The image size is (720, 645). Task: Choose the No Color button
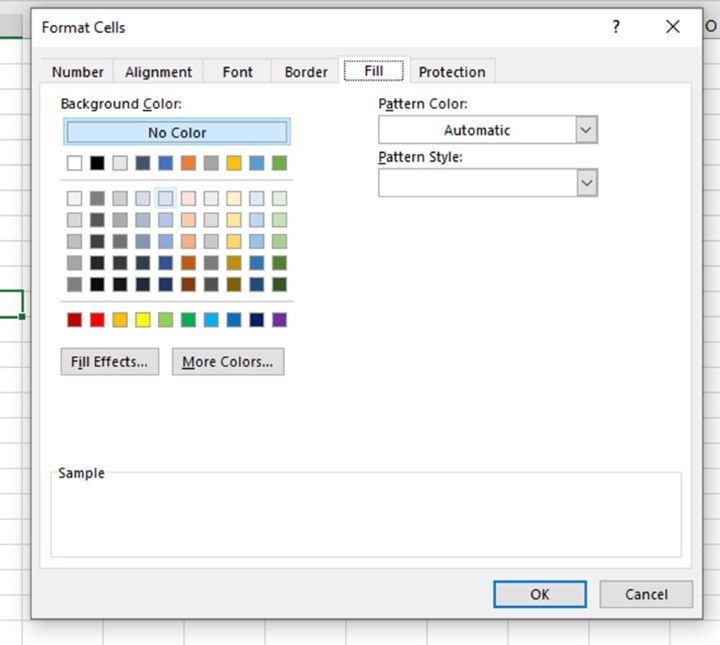pos(177,132)
